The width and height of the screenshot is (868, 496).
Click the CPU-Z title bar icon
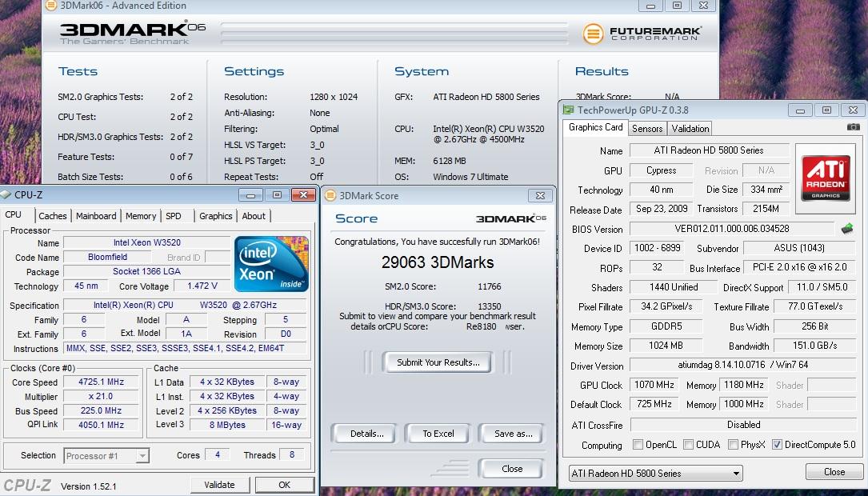(6, 195)
